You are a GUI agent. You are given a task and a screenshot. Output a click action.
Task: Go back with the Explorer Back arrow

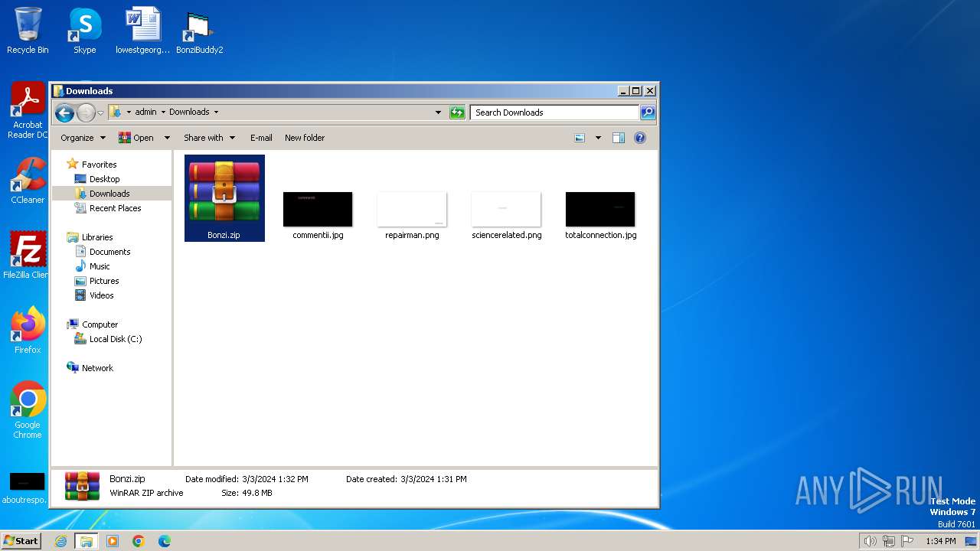click(65, 112)
